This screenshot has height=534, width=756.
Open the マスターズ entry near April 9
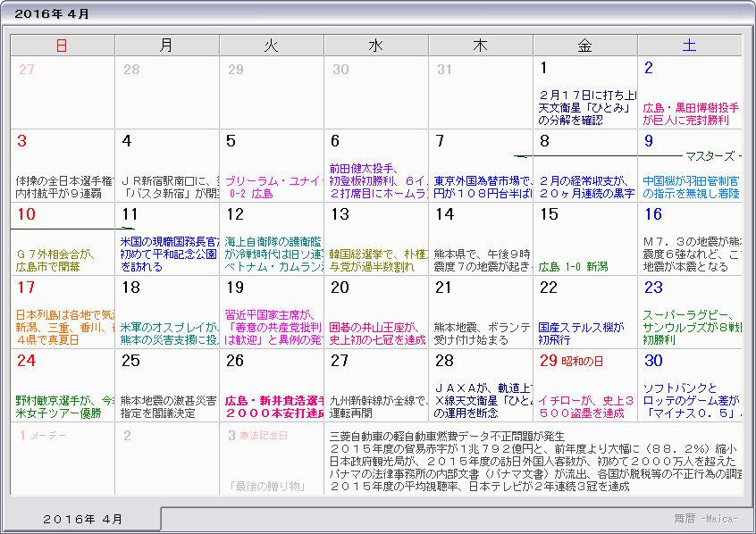pyautogui.click(x=701, y=154)
